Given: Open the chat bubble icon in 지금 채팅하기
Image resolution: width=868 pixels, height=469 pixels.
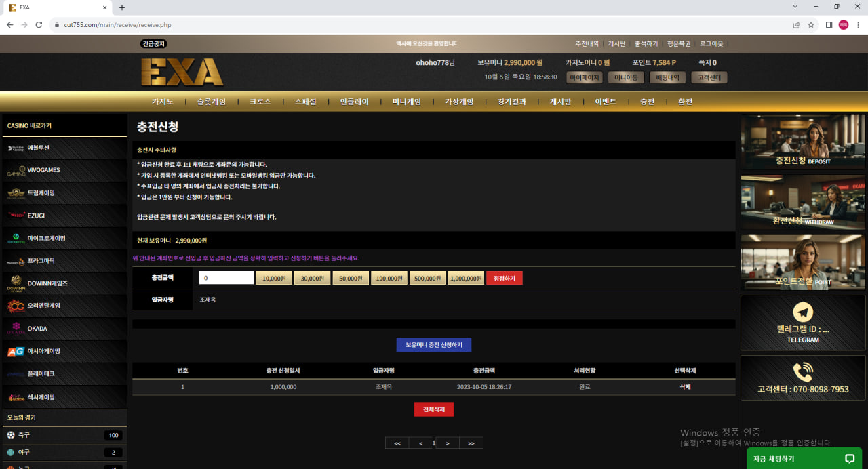Looking at the screenshot, I should pos(850,459).
